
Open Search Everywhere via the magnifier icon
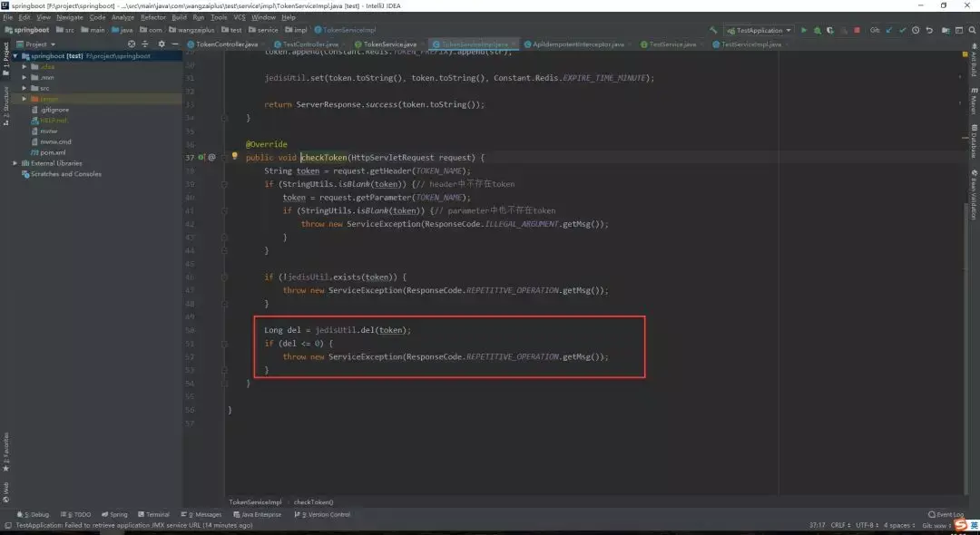(x=972, y=30)
